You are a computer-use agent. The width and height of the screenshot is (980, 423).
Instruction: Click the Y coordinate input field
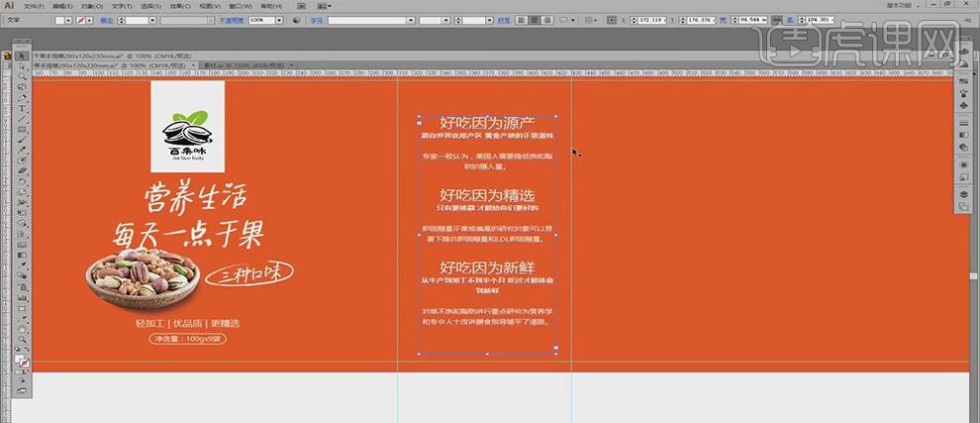(x=701, y=20)
